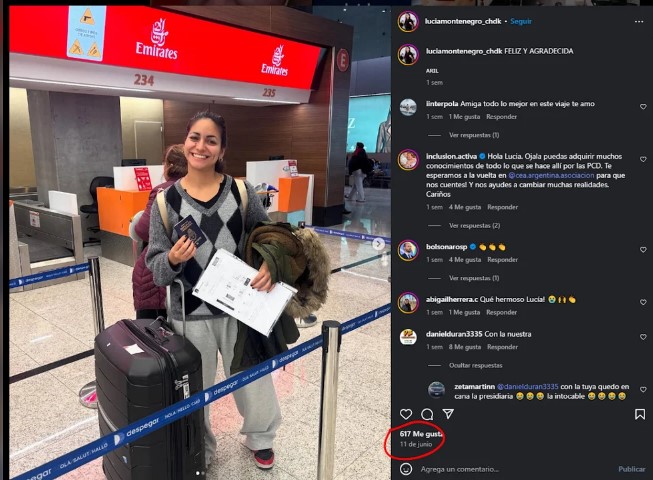Like the post with heart icon

pyautogui.click(x=406, y=414)
